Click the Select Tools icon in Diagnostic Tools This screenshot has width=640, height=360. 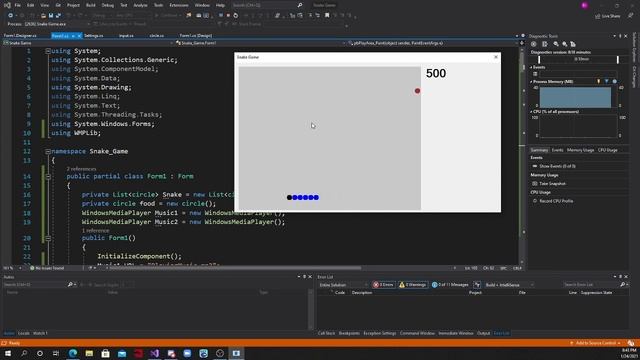click(x=544, y=44)
